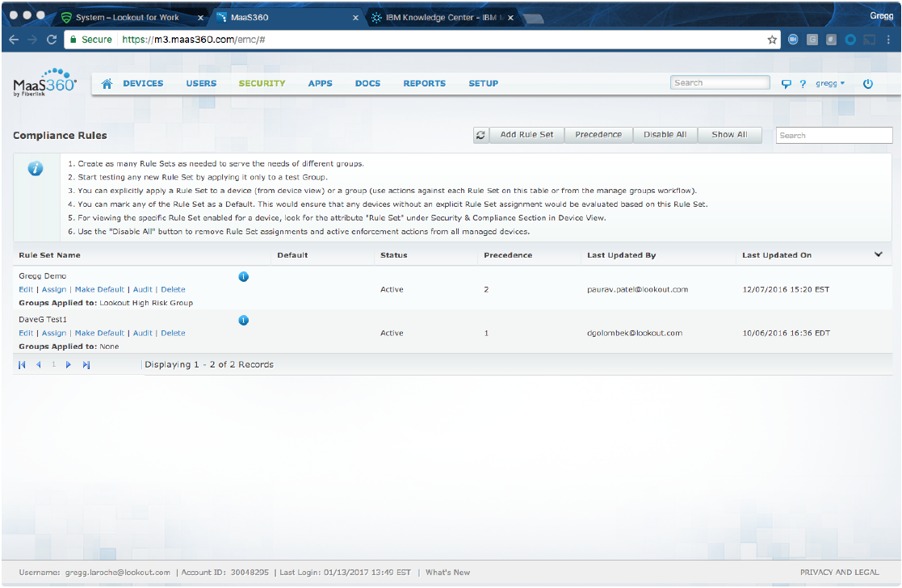Open the REPORTS menu
The width and height of the screenshot is (902, 588).
point(425,83)
